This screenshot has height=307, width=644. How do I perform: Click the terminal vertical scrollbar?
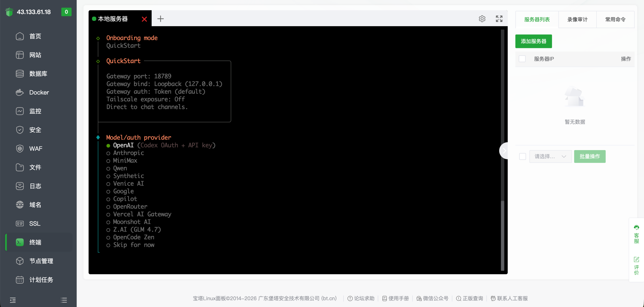click(502, 235)
